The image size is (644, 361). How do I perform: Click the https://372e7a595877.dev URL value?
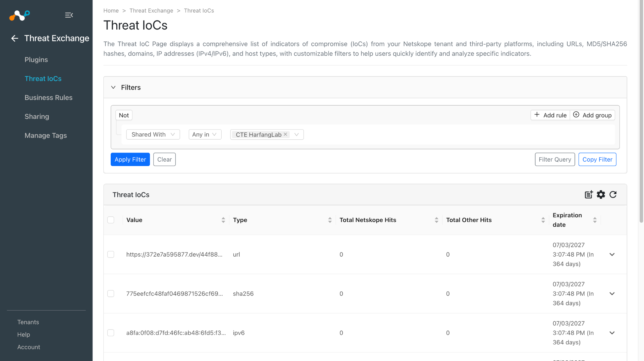[x=174, y=254]
